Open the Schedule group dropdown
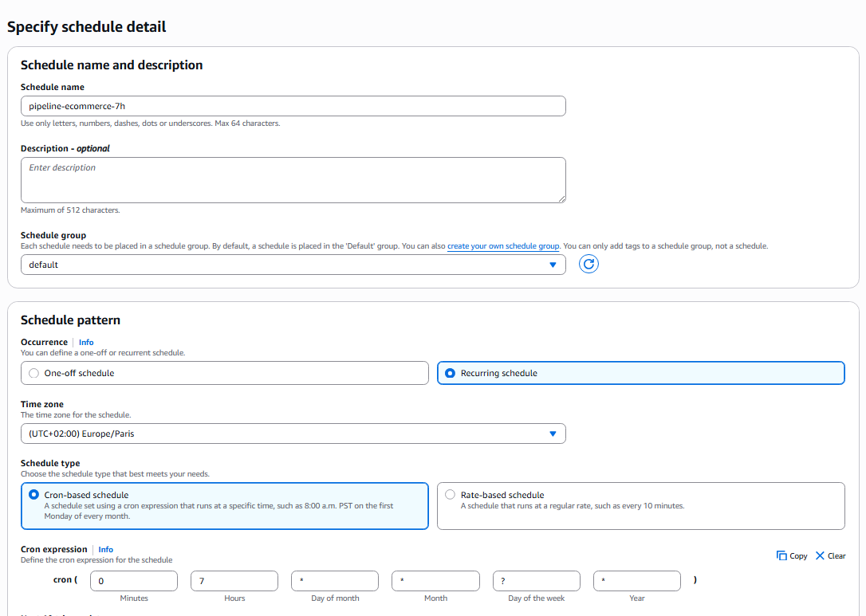This screenshot has height=616, width=866. [x=293, y=265]
